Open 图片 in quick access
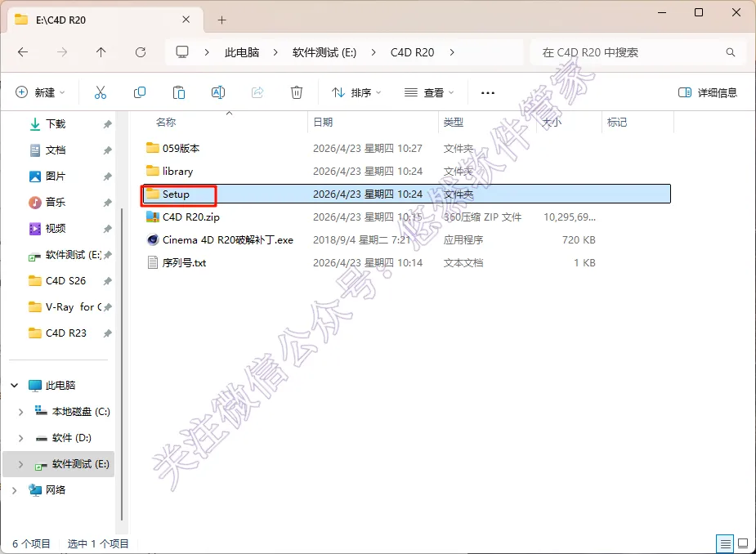This screenshot has width=756, height=554. [56, 176]
